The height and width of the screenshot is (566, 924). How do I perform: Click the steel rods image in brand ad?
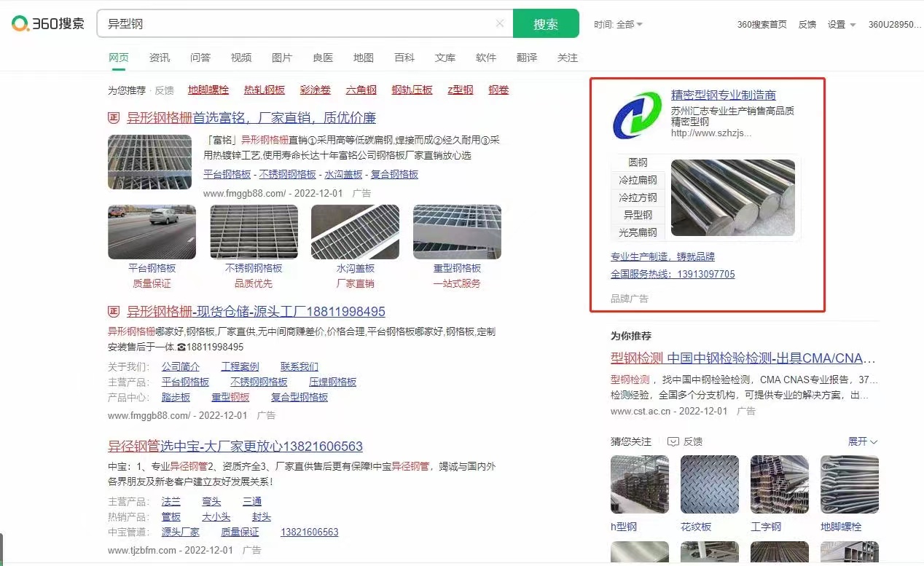pyautogui.click(x=733, y=197)
